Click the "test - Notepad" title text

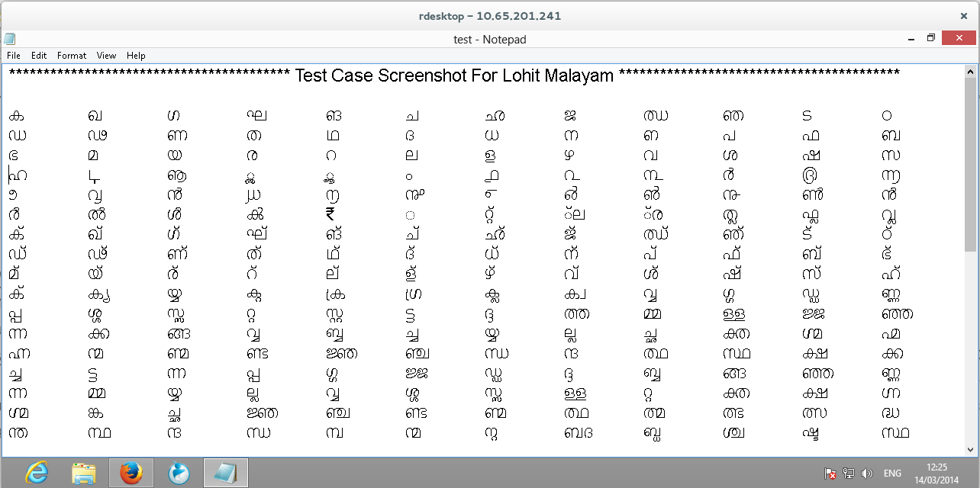489,39
